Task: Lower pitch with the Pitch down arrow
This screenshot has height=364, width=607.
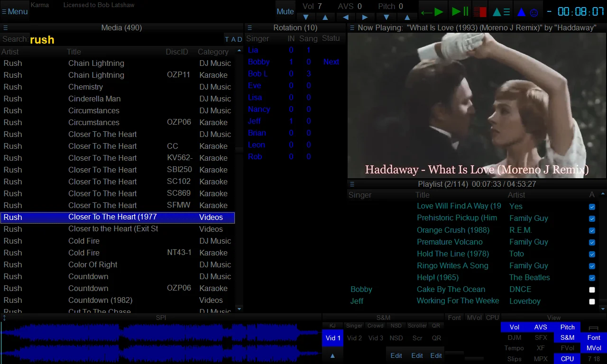Action: click(386, 17)
